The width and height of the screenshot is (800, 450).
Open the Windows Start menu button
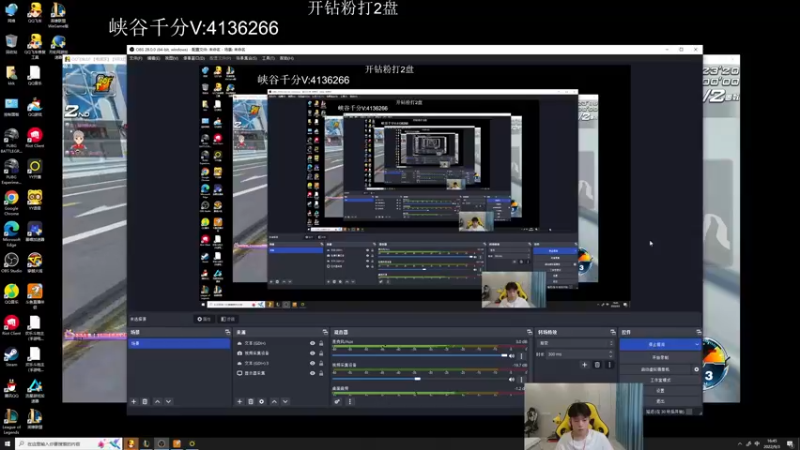click(7, 444)
